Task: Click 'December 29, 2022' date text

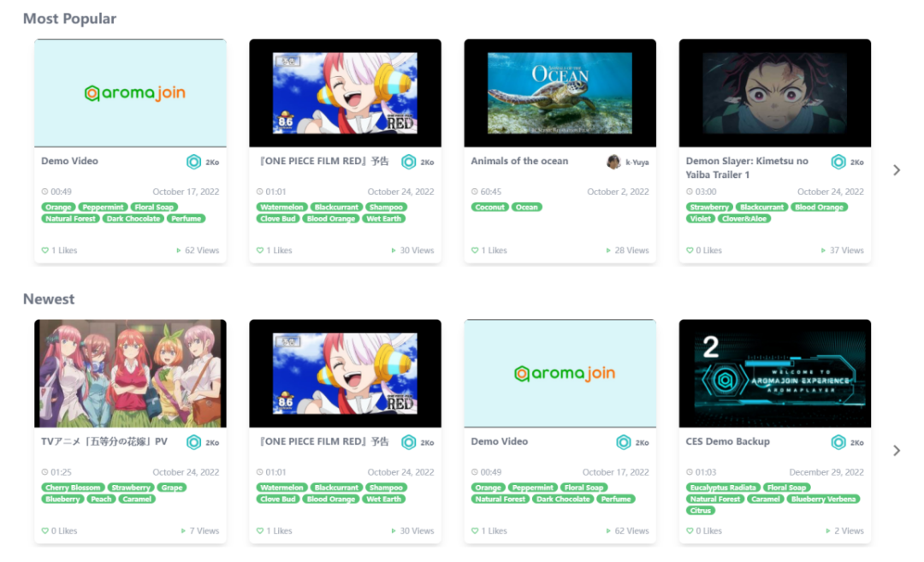Action: [x=826, y=472]
